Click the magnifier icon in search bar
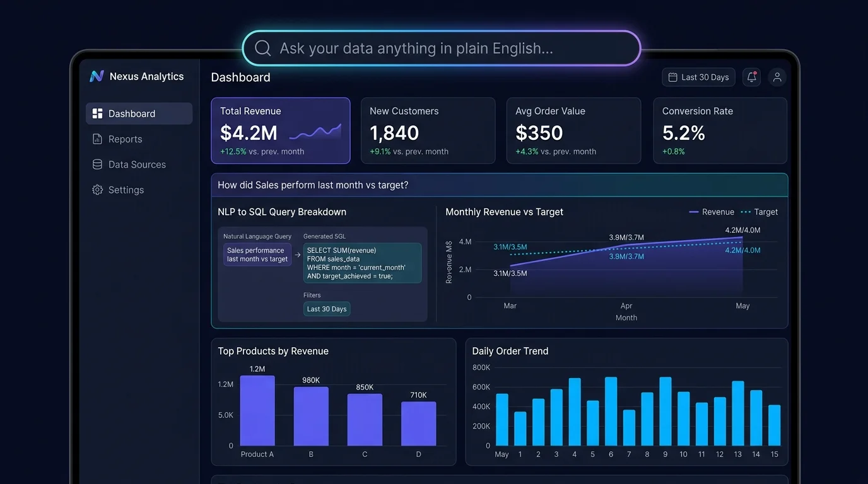This screenshot has height=484, width=868. (x=262, y=49)
